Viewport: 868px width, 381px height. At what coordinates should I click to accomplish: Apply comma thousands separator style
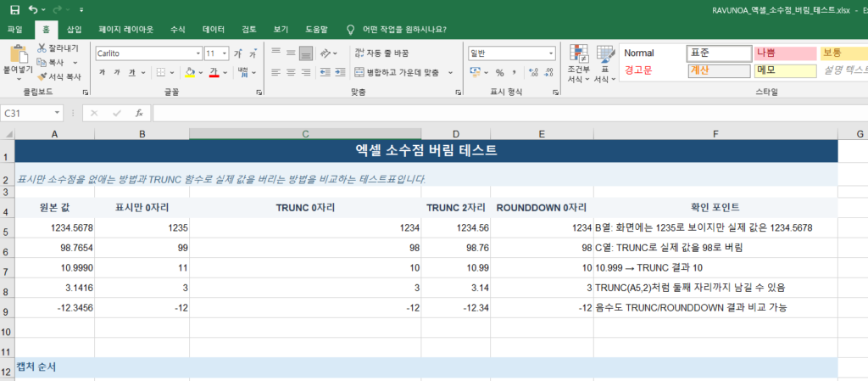coord(515,72)
